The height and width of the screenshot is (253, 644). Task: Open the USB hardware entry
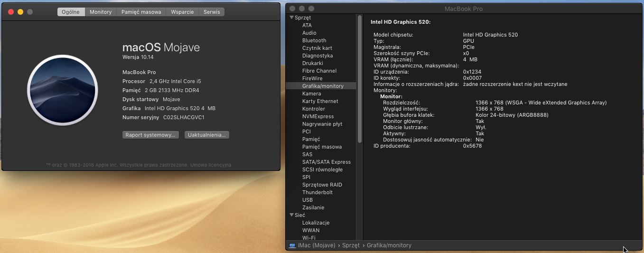point(308,200)
